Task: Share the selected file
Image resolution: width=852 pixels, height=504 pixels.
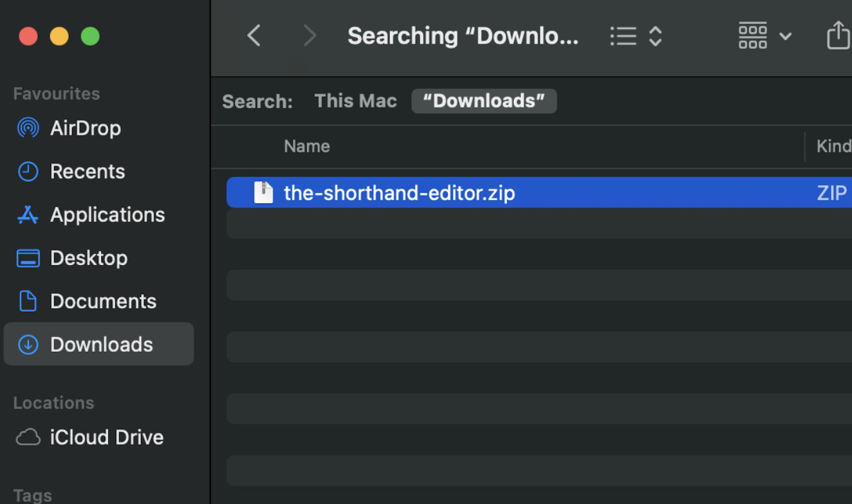Action: pos(838,35)
